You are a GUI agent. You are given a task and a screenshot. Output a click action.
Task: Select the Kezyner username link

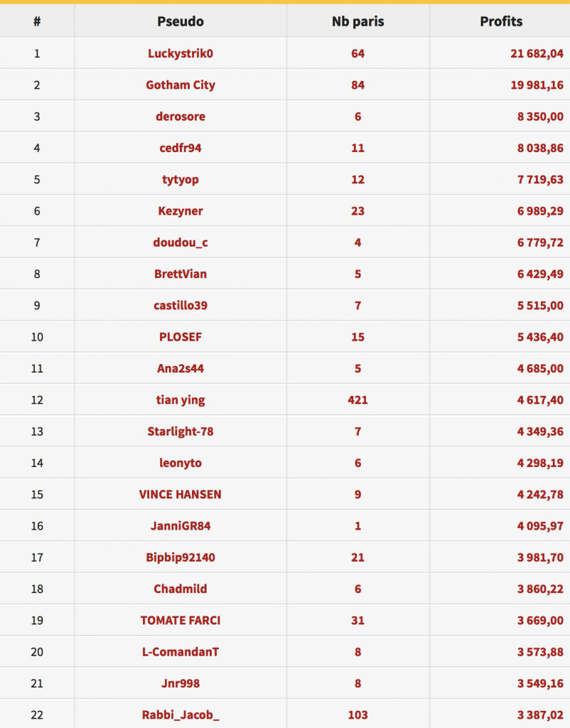coord(180,211)
